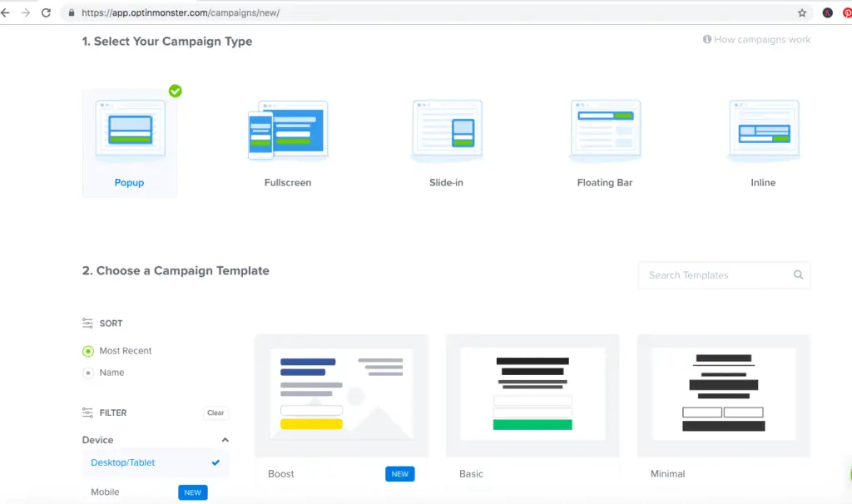This screenshot has height=504, width=852.
Task: Click the FILTER sliders icon
Action: click(87, 413)
